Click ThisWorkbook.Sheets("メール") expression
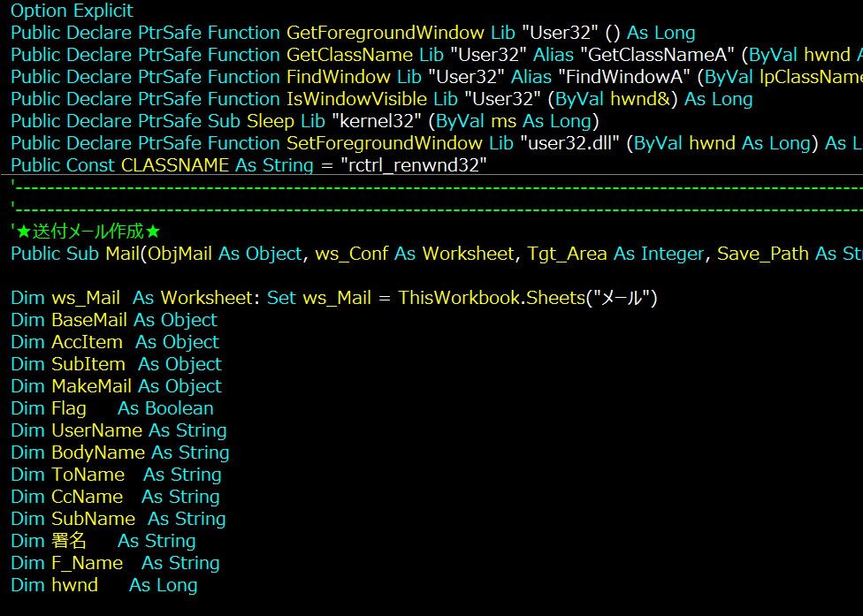Screen dimensions: 863x616 pyautogui.click(x=528, y=297)
